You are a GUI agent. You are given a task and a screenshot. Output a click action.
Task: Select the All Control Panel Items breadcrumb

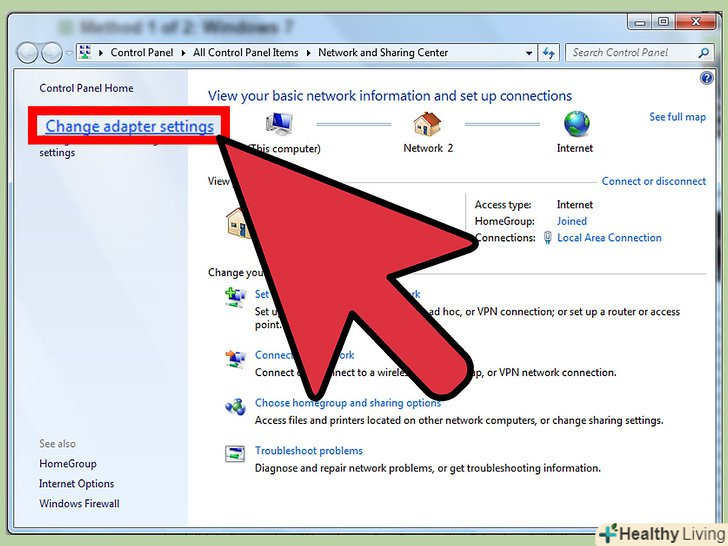coord(246,52)
